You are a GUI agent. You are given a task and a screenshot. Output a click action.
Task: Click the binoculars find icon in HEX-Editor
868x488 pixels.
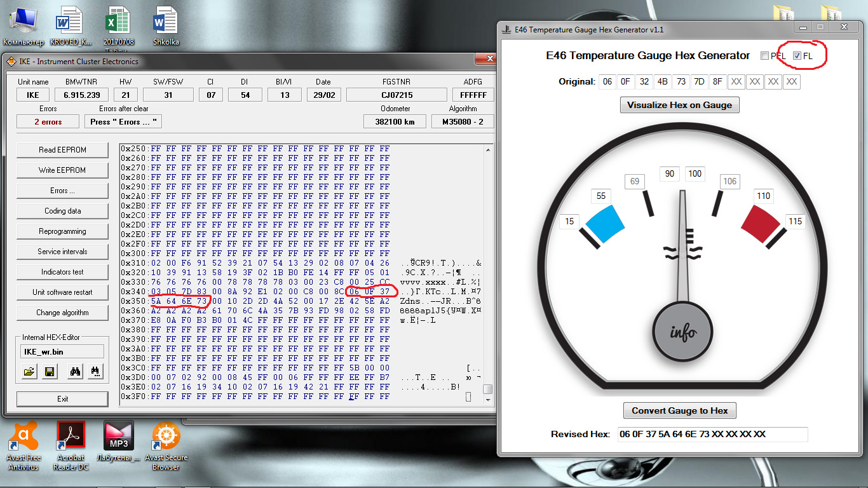tap(75, 372)
